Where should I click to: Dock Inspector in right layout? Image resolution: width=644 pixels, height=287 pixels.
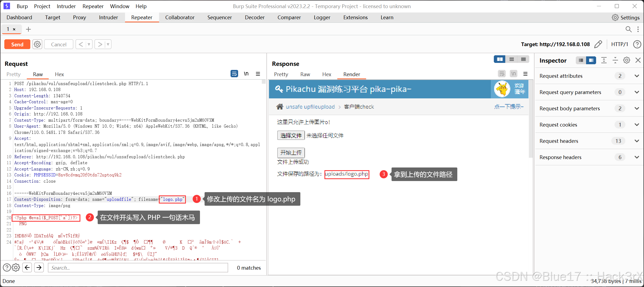(x=591, y=60)
